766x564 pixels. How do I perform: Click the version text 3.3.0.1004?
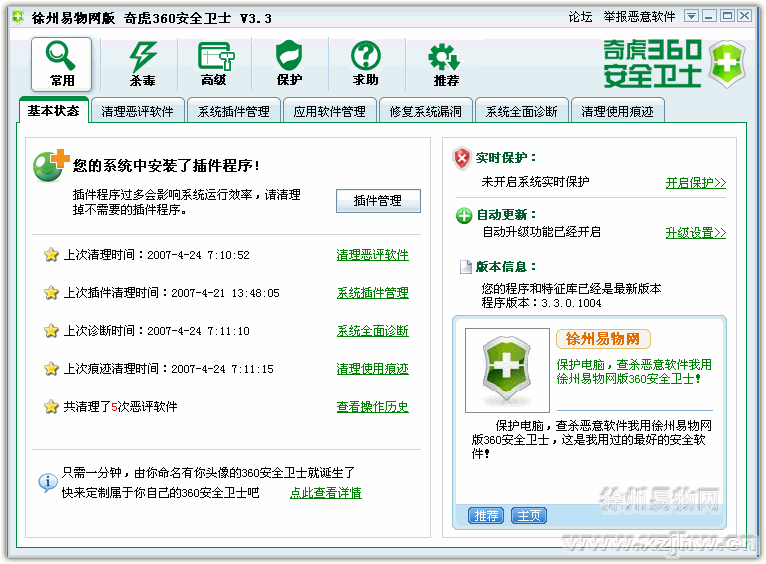[x=571, y=303]
